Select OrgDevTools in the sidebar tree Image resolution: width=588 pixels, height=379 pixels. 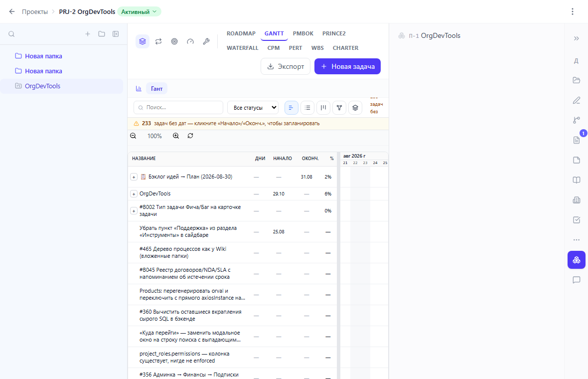(61, 86)
